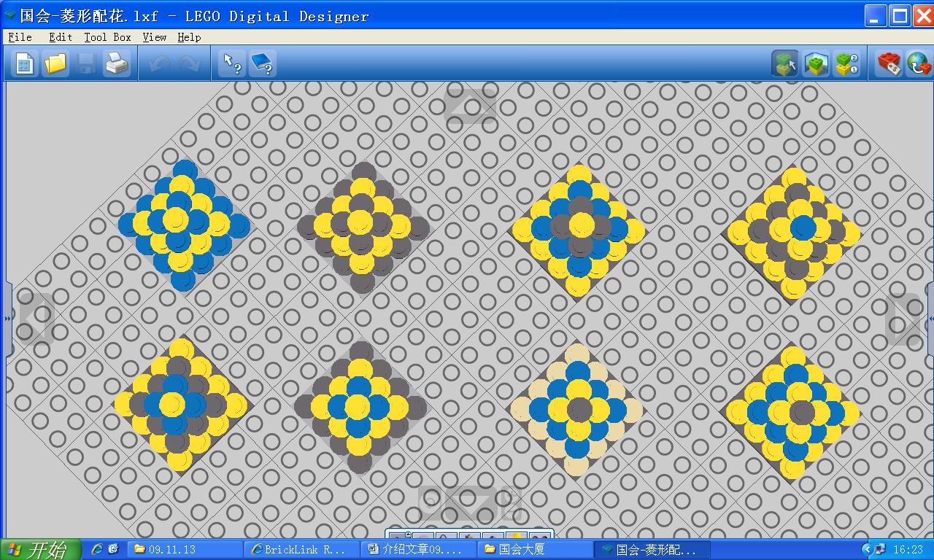Redo the last undone action

click(x=189, y=64)
